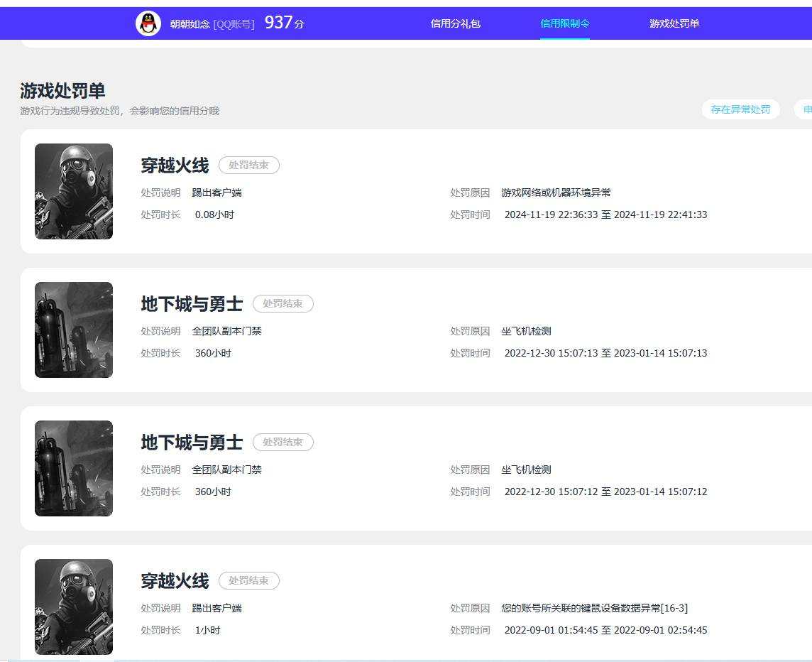The width and height of the screenshot is (812, 662).
Task: Click 处罚结束 badge on the 15:07:13 地下城与勇士 card
Action: coord(282,303)
